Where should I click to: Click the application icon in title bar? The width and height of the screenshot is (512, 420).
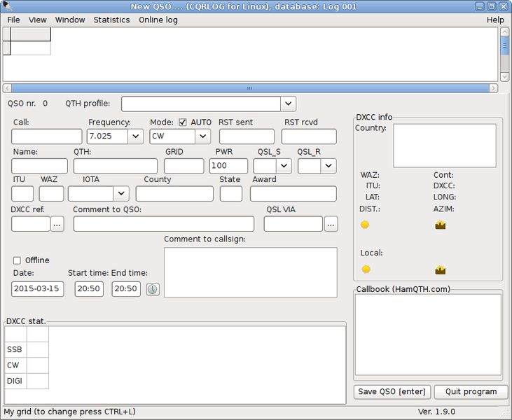point(7,6)
